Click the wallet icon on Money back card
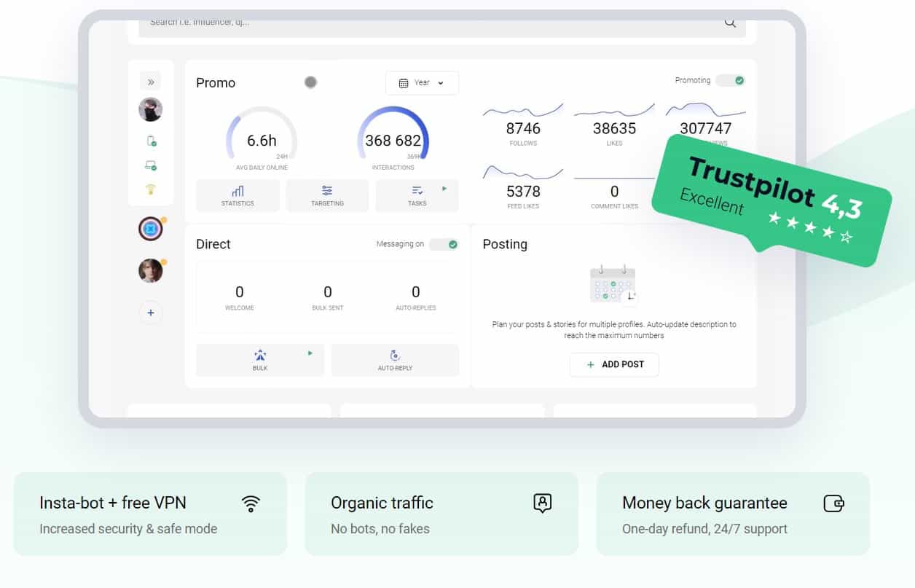Screen dimensions: 915x588 tap(833, 503)
